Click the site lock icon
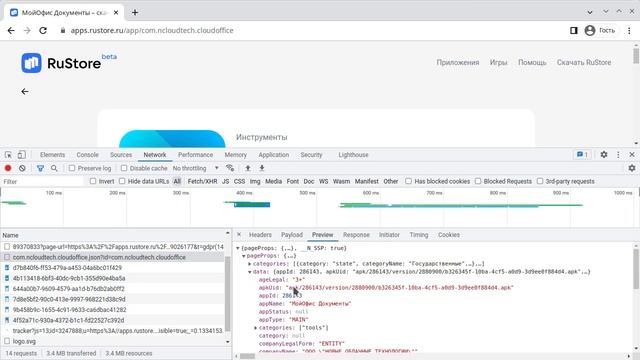This screenshot has height=360, width=640. [63, 31]
